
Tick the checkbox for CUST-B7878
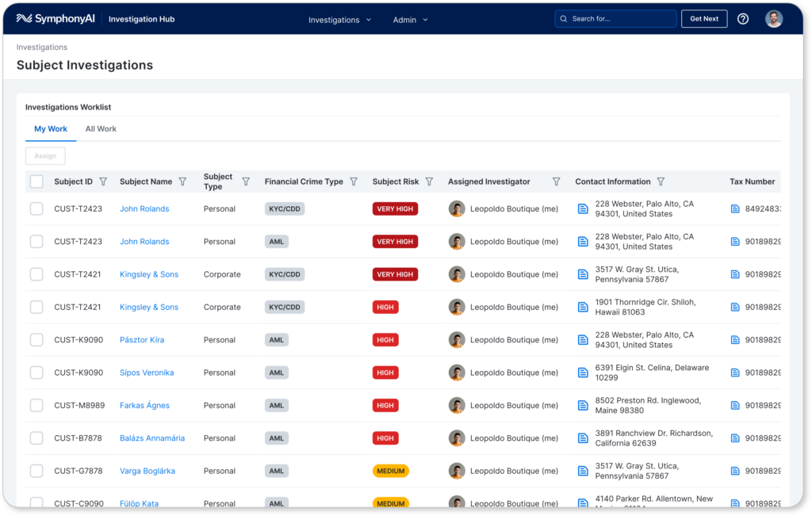(36, 438)
